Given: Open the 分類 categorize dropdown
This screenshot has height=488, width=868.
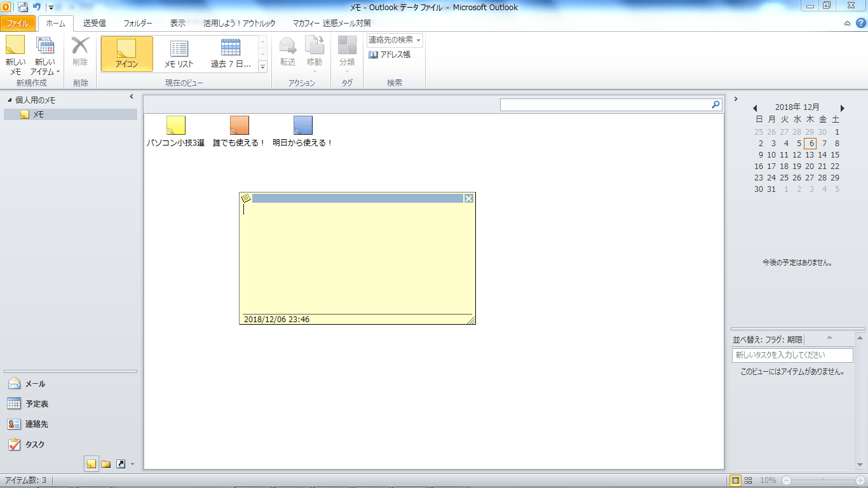Looking at the screenshot, I should click(x=347, y=54).
